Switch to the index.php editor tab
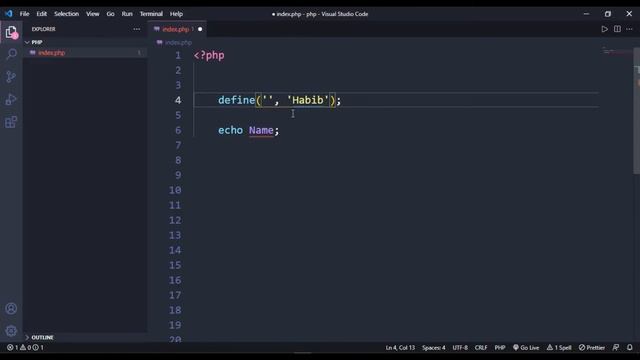 click(x=176, y=29)
